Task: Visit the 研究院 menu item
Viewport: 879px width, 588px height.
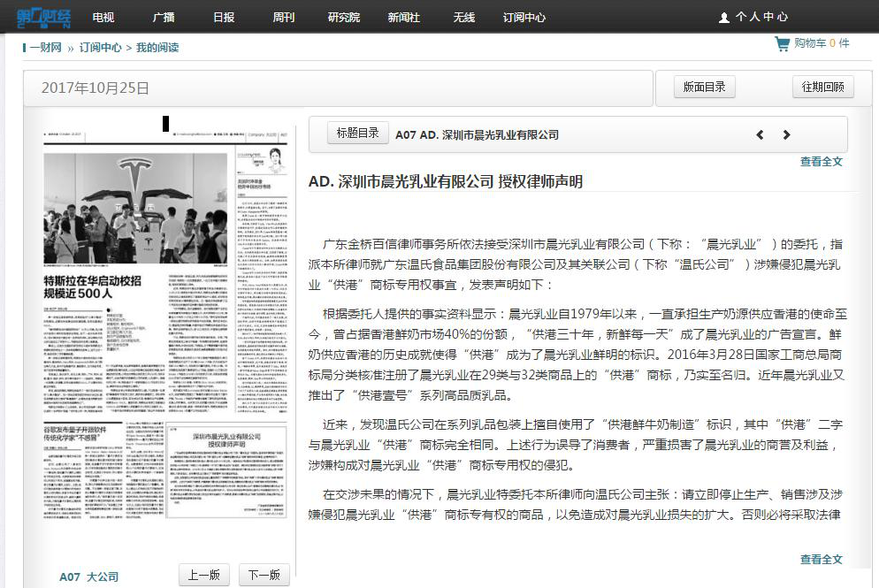Action: (x=343, y=17)
